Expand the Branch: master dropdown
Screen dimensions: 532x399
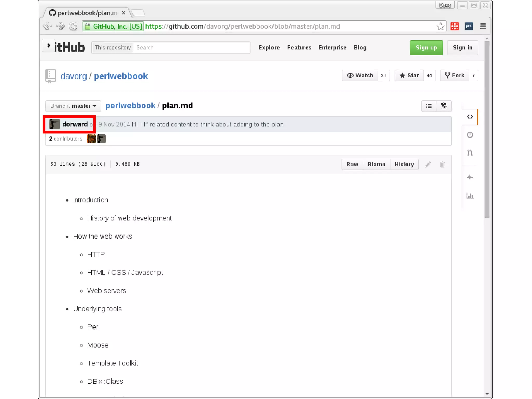73,106
